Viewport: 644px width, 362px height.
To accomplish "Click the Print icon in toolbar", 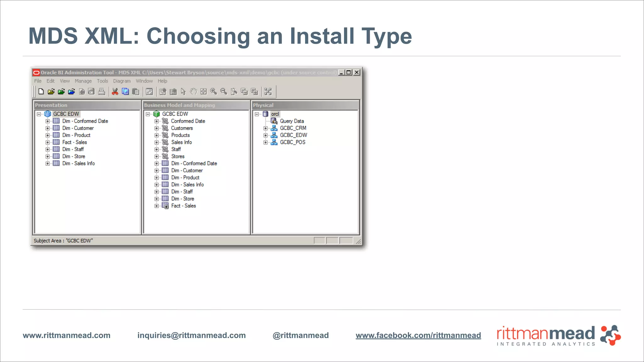I will pyautogui.click(x=102, y=91).
